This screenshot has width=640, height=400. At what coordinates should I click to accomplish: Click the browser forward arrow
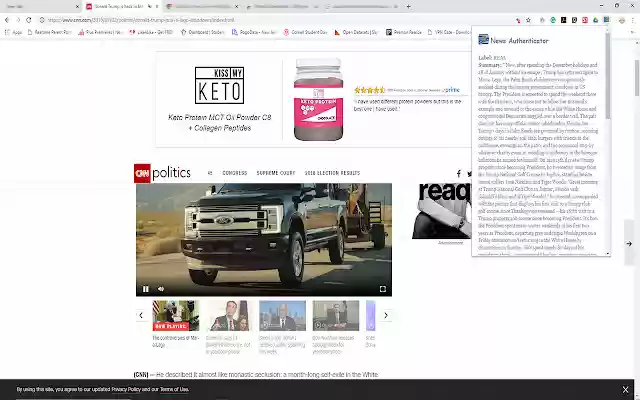[x=18, y=20]
